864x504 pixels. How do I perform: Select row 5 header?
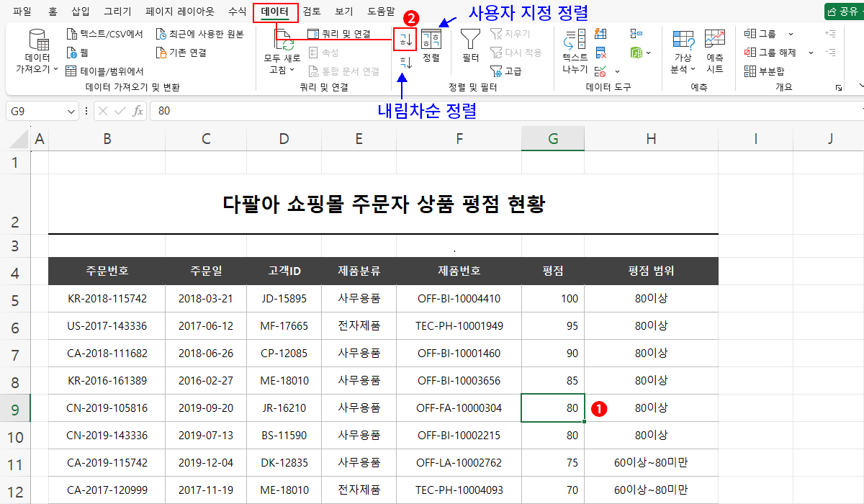[15, 299]
